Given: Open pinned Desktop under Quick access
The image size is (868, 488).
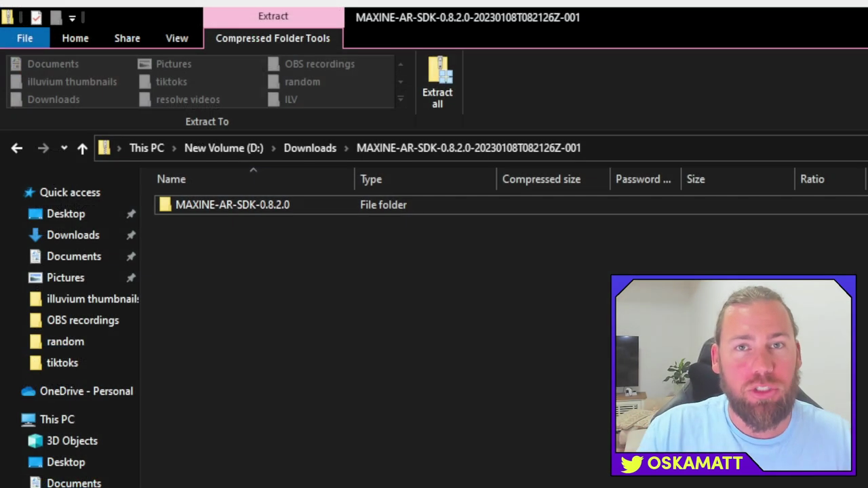Looking at the screenshot, I should click(x=66, y=213).
